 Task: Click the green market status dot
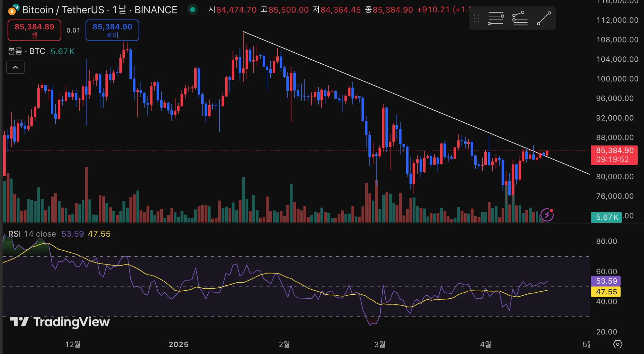[x=193, y=9]
